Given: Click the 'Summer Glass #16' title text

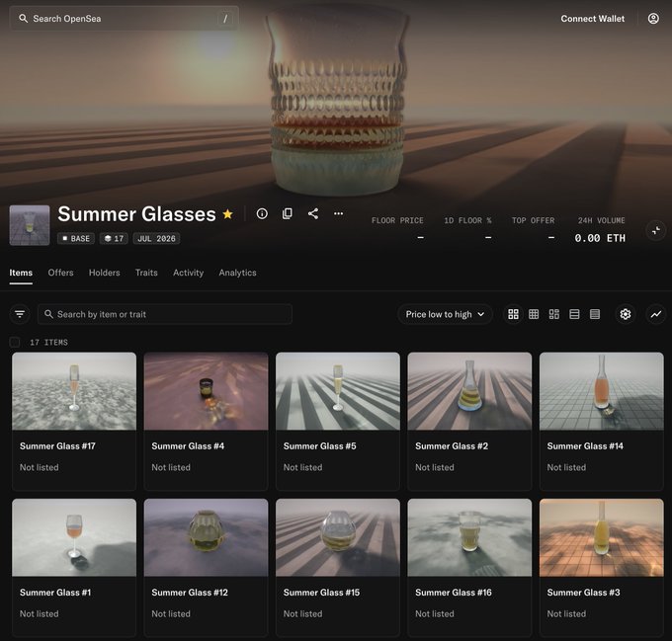Looking at the screenshot, I should click(x=454, y=593).
